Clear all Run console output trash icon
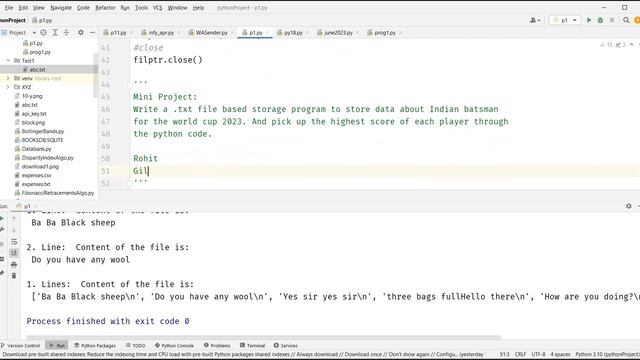Screen dimensions: 640x360 point(14,276)
